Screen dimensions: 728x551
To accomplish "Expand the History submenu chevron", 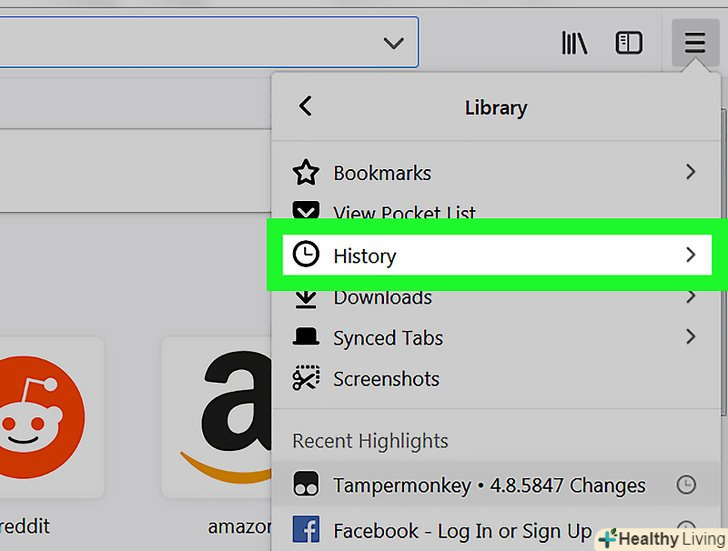I will click(x=690, y=256).
